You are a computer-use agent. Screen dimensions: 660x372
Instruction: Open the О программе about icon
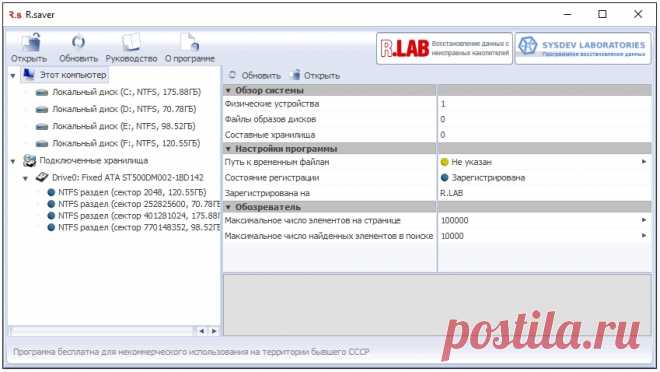[189, 42]
